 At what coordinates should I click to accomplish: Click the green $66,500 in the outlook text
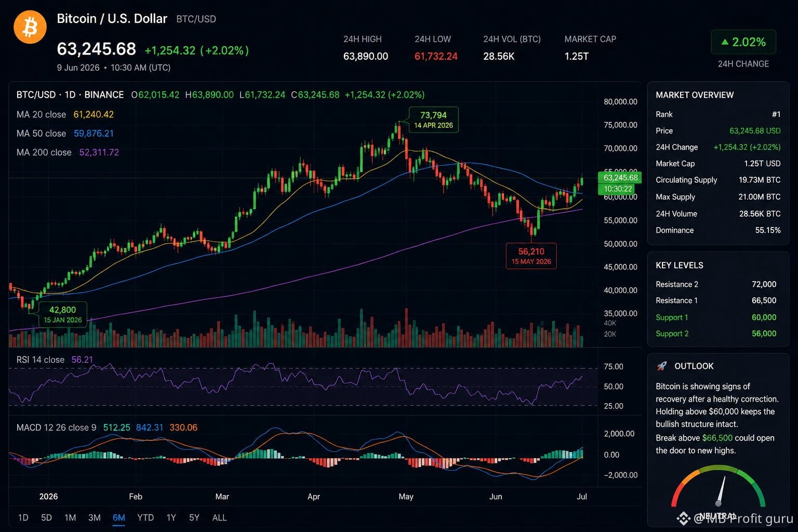pos(717,438)
